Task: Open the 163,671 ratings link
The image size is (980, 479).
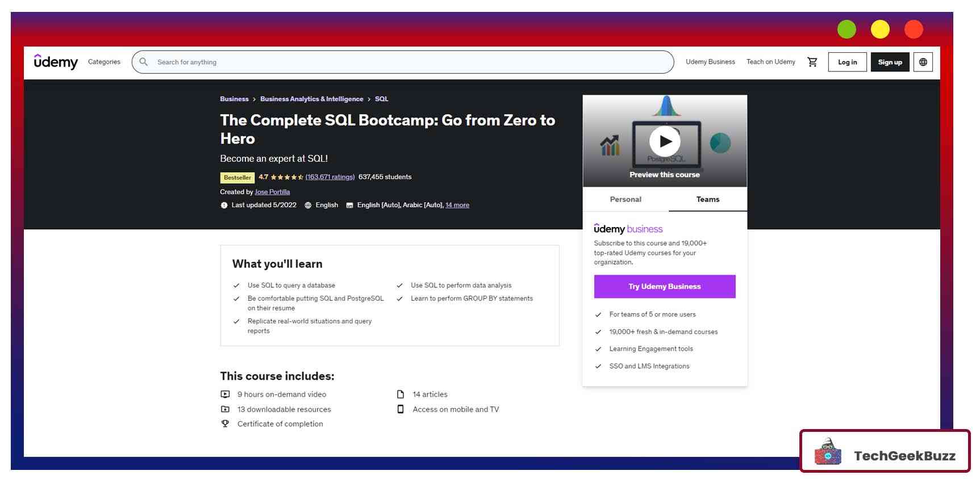Action: point(330,177)
